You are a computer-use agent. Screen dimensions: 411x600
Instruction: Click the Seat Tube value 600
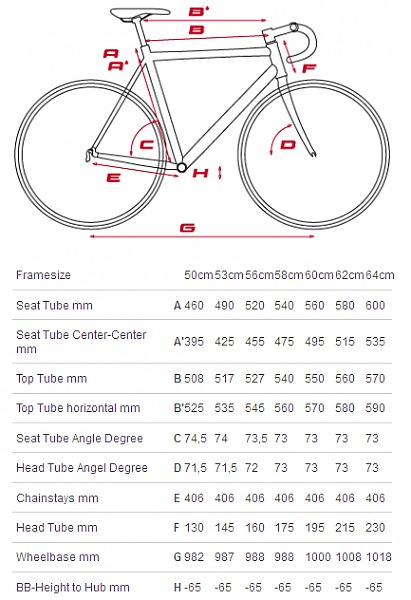point(375,306)
